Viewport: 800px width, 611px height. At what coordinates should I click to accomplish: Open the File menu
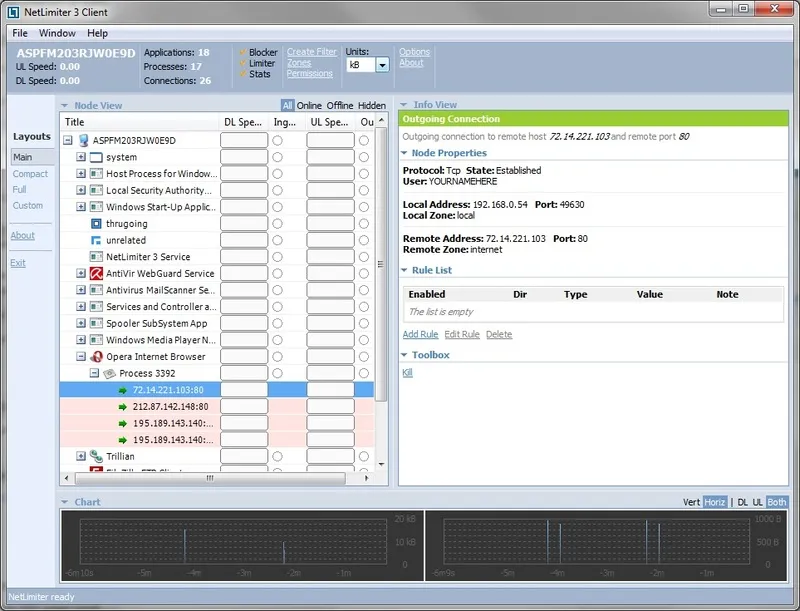pyautogui.click(x=20, y=33)
